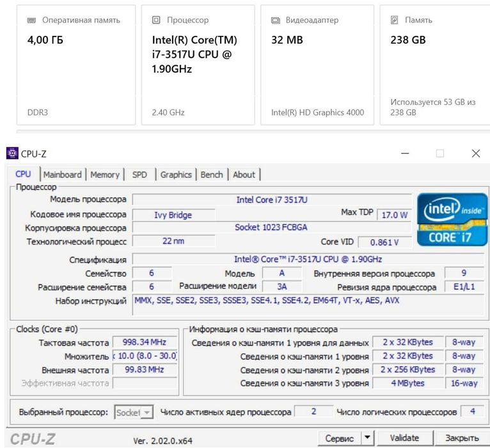Click the Intel Core i7 logo badge
Viewport: 490px width, 448px height.
coord(452,219)
